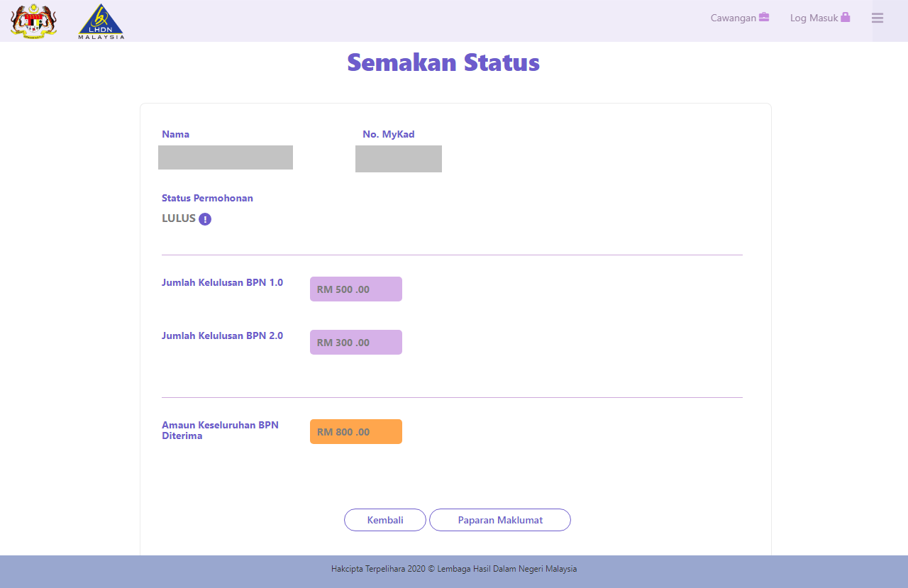Screen dimensions: 908x588
Task: Click the Jumlah Kelulusan BPN 2.0 label
Action: coord(222,335)
